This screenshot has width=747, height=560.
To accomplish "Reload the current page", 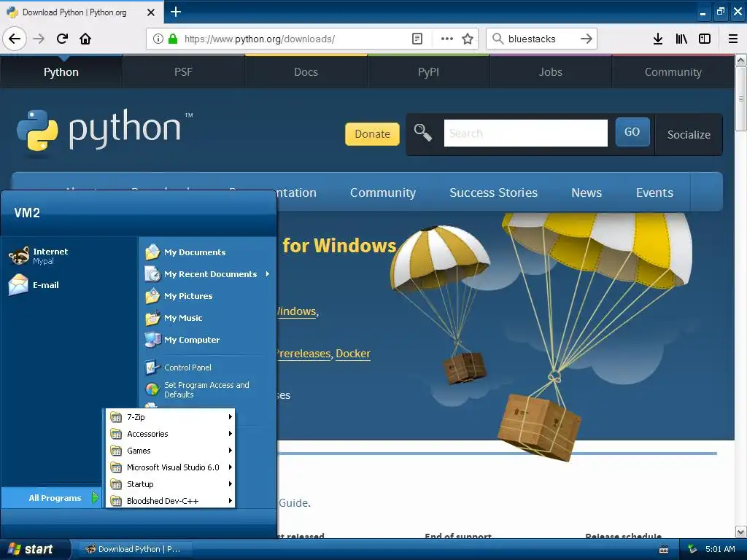I will [62, 39].
